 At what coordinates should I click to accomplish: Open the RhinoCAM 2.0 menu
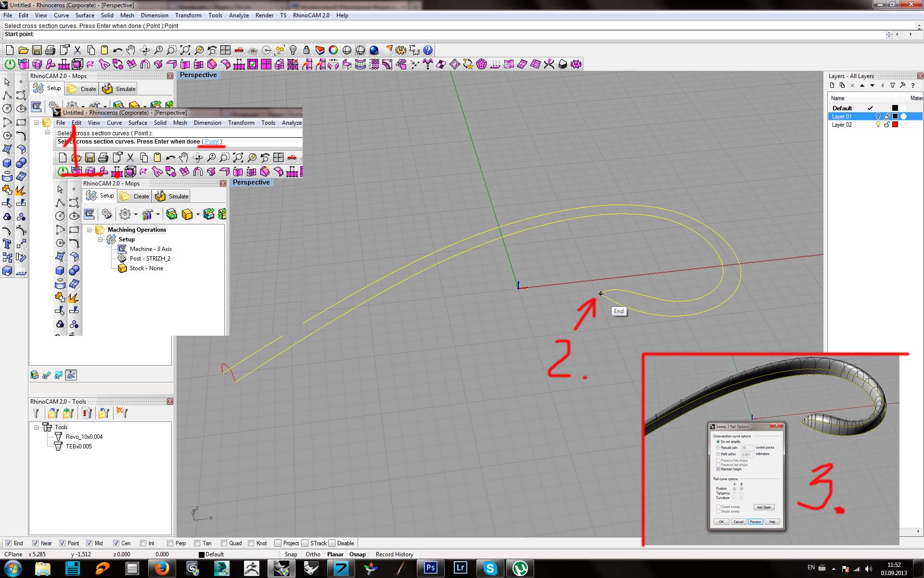pyautogui.click(x=311, y=15)
